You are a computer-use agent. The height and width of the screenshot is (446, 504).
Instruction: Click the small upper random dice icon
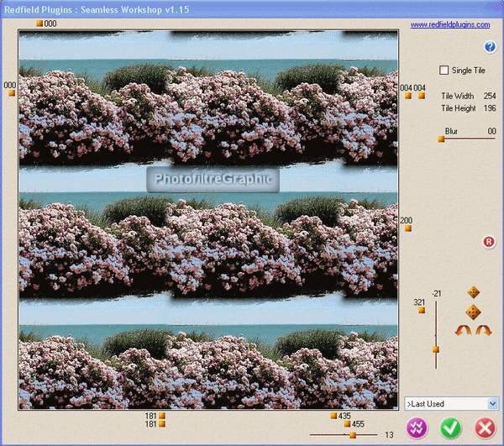(x=473, y=292)
